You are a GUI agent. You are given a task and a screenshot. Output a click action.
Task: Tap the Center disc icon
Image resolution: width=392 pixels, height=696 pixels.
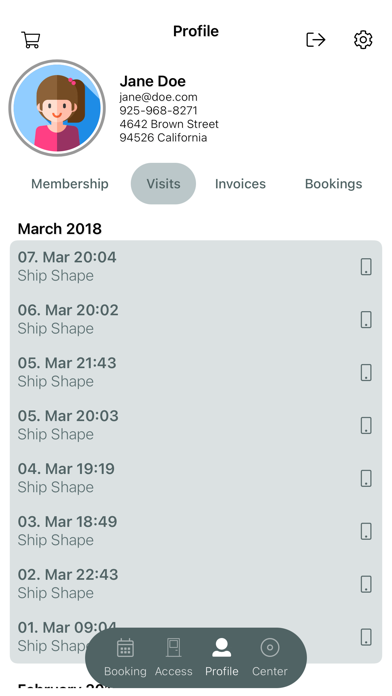(269, 648)
